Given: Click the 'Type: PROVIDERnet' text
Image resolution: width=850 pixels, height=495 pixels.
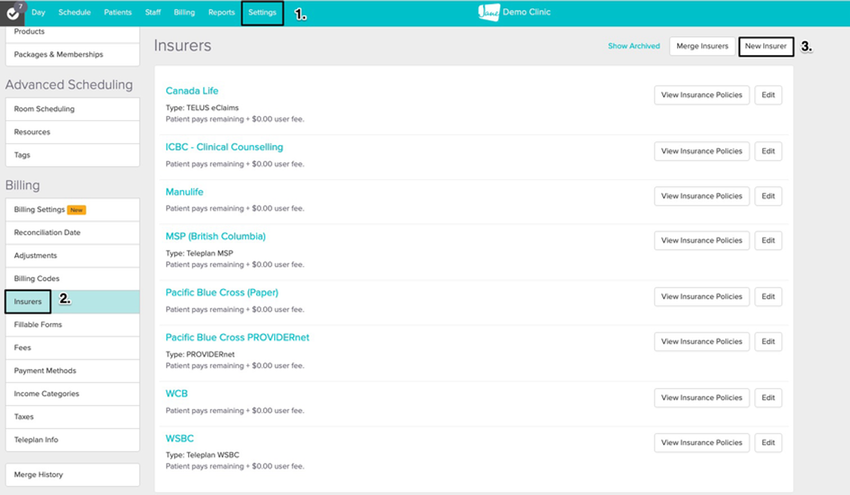Looking at the screenshot, I should point(200,355).
